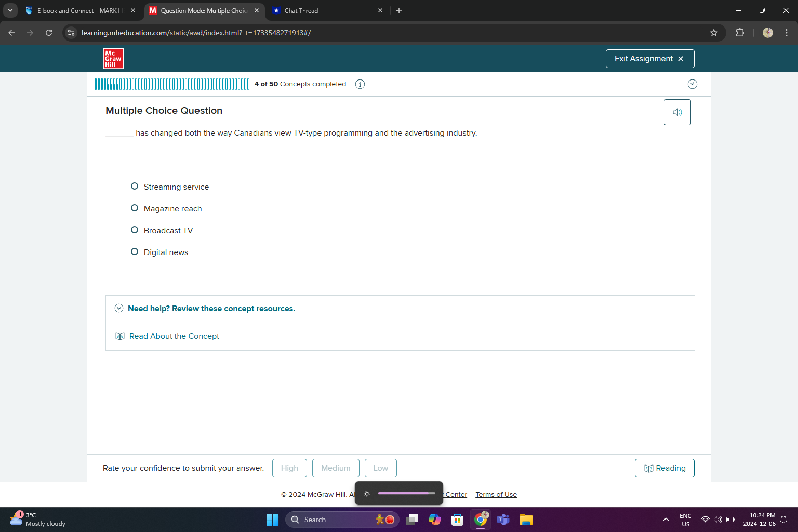The height and width of the screenshot is (532, 798).
Task: Rate confidence as Low
Action: pyautogui.click(x=381, y=468)
